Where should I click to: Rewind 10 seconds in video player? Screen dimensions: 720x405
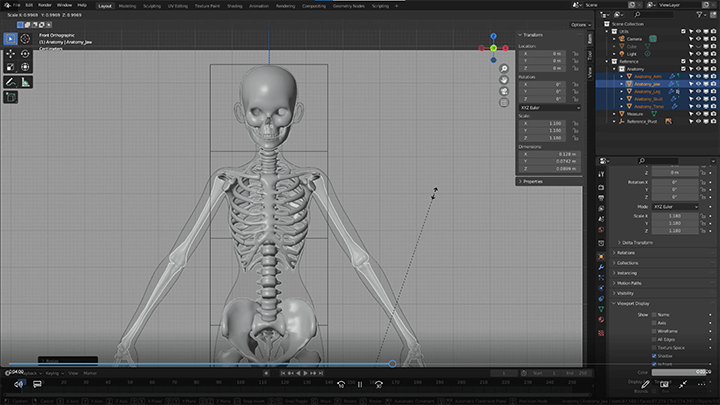coord(341,384)
